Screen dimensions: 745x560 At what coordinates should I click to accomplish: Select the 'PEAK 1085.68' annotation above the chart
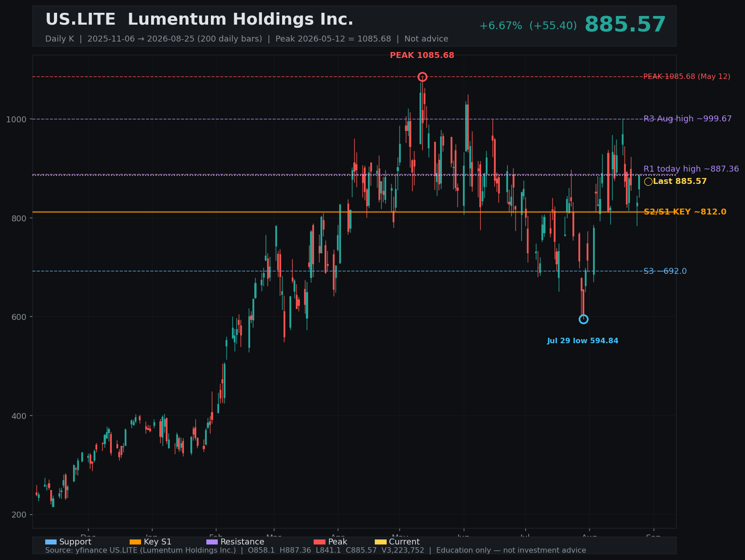422,55
